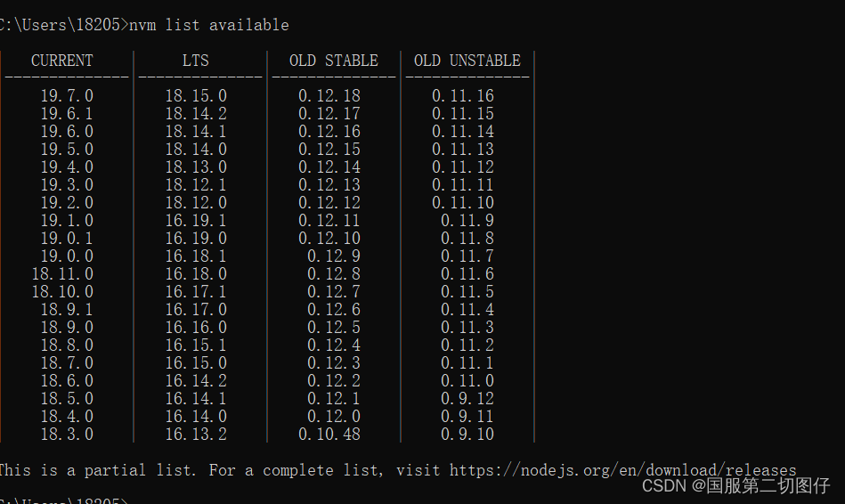Click version 19.6.1
This screenshot has height=504, width=845.
click(67, 114)
